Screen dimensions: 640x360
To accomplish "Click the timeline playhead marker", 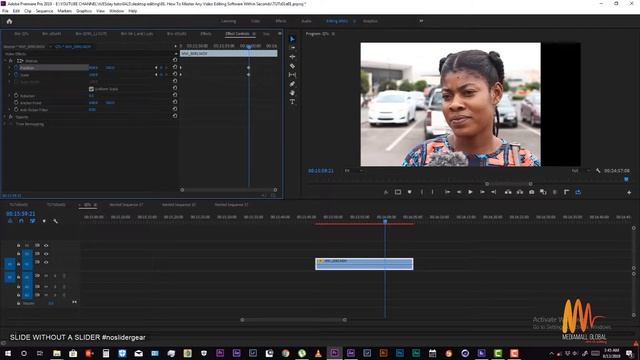I will click(x=385, y=221).
